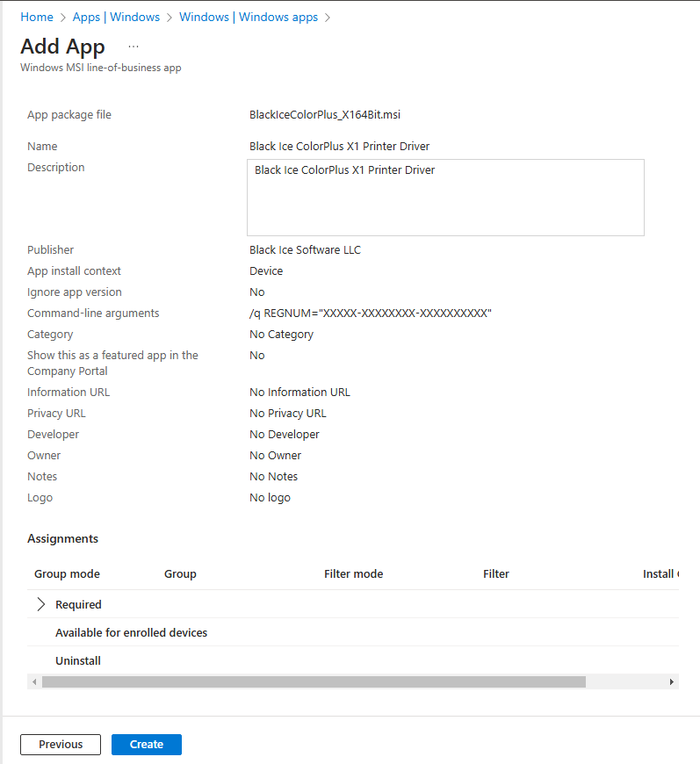
Task: Click the Ignore app version label
Action: tap(75, 292)
